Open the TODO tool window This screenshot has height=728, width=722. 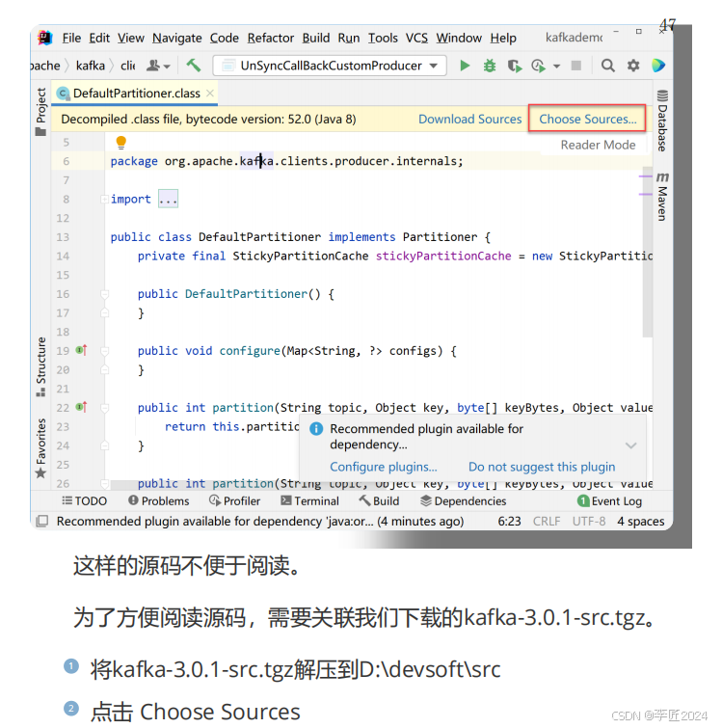point(85,501)
